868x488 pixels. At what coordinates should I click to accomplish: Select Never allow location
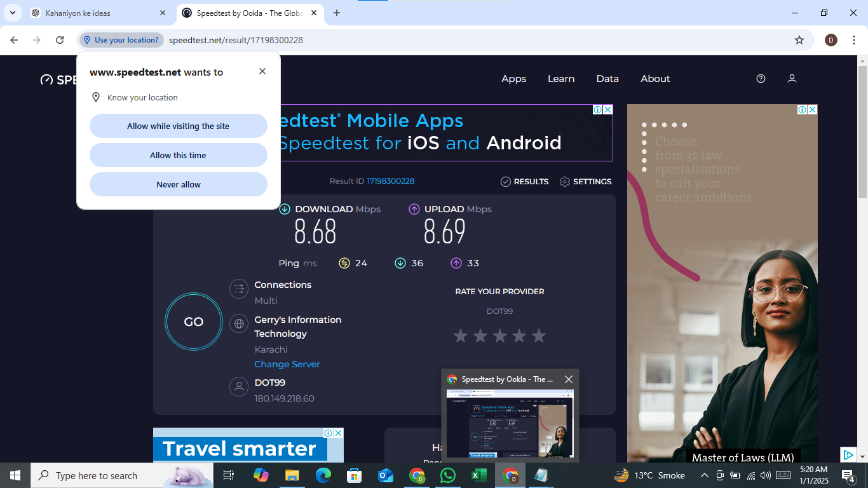[x=178, y=184]
